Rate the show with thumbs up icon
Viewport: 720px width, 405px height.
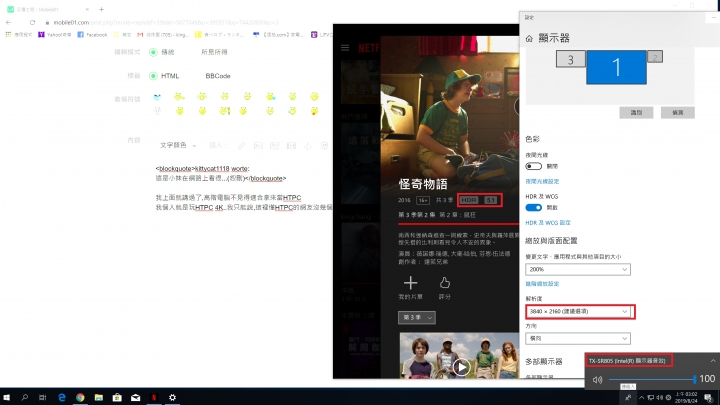coord(444,288)
